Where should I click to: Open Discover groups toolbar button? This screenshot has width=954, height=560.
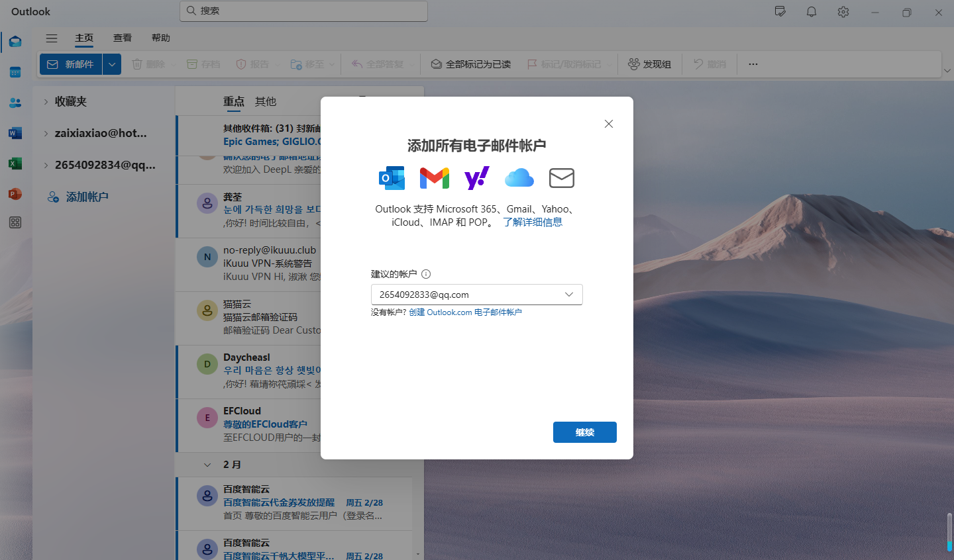point(650,64)
